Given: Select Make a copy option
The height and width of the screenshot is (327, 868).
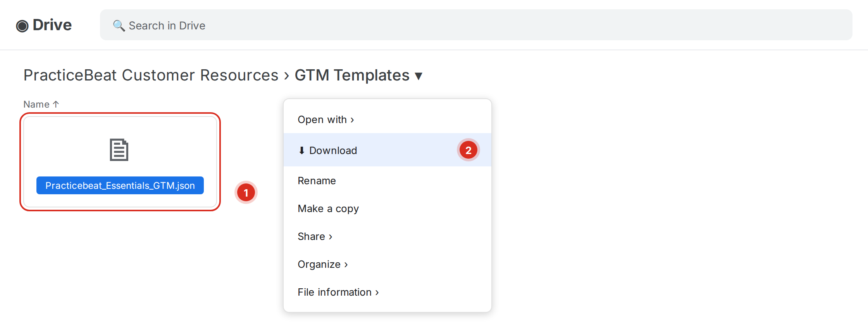Looking at the screenshot, I should 387,209.
